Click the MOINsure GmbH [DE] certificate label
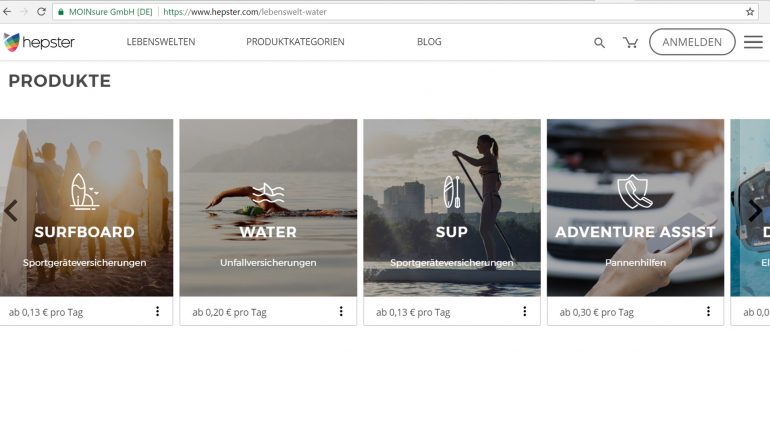 (110, 12)
